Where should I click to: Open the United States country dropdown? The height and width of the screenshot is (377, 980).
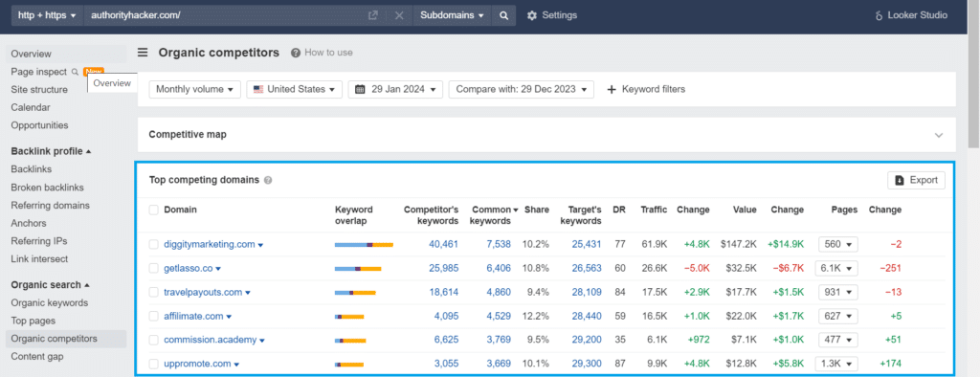(x=295, y=89)
